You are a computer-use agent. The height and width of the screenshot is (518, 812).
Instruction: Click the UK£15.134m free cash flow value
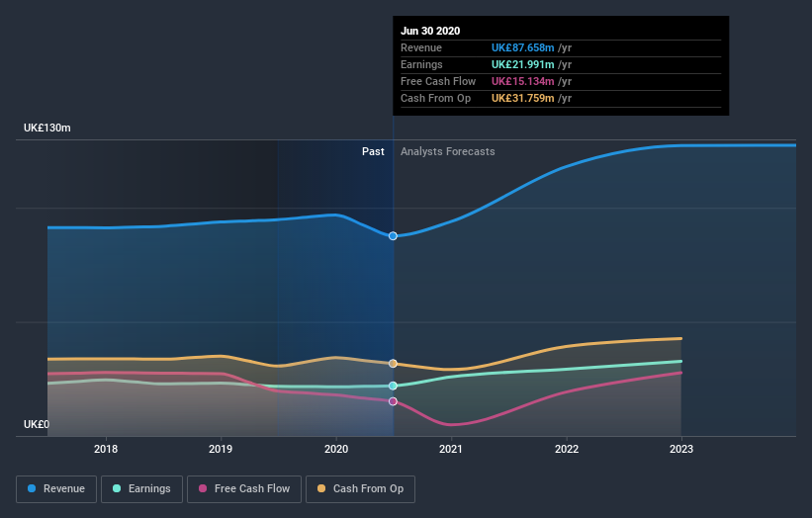(522, 81)
